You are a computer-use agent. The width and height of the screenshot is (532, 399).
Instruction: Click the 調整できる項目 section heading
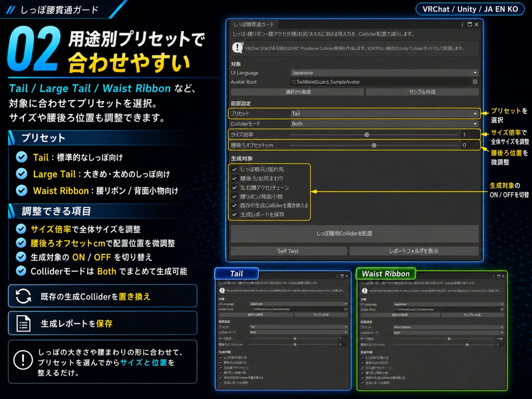point(56,211)
